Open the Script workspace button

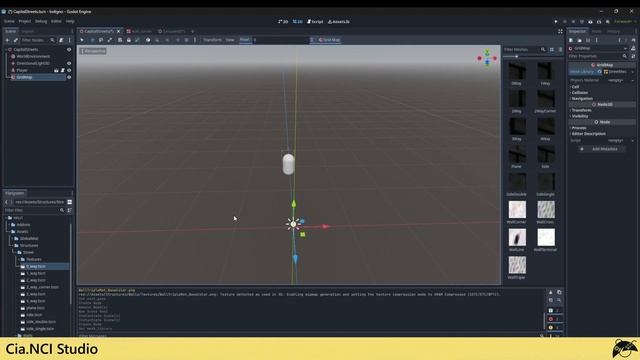tap(315, 22)
